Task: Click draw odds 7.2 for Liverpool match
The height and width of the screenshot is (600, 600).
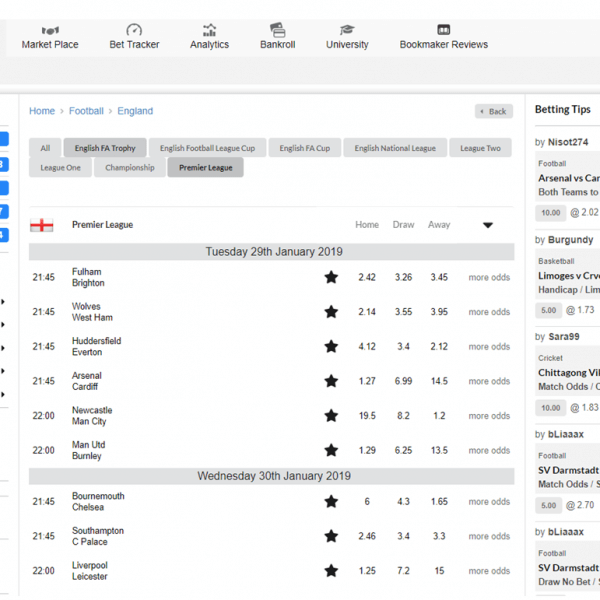Action: tap(403, 571)
